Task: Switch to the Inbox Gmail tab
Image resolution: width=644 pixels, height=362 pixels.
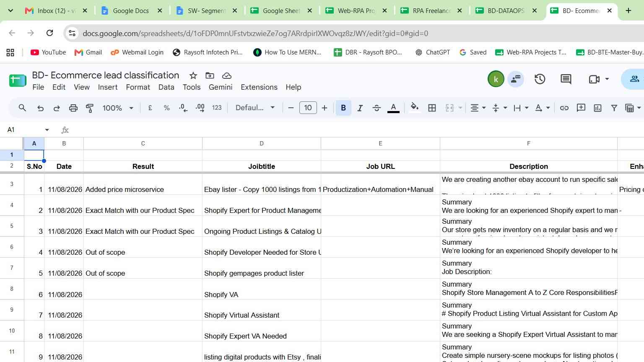Action: [57, 11]
